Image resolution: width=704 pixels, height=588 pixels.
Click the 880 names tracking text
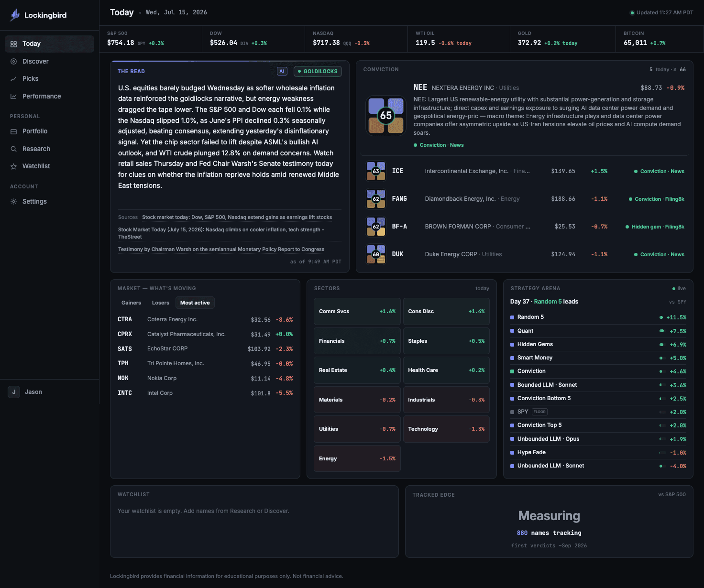(549, 533)
